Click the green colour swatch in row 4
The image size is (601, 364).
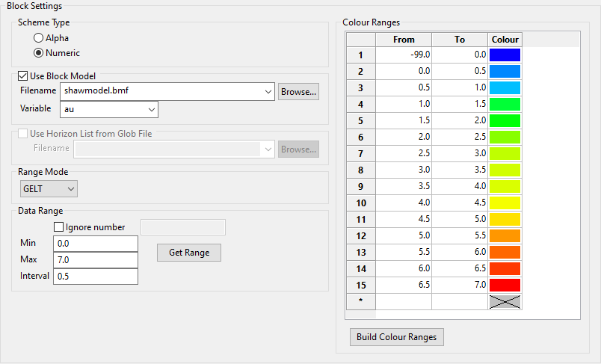505,104
